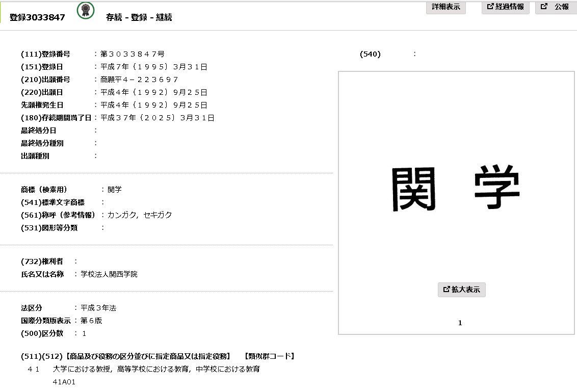Click the green medal seal icon
The image size is (577, 392).
pyautogui.click(x=85, y=12)
